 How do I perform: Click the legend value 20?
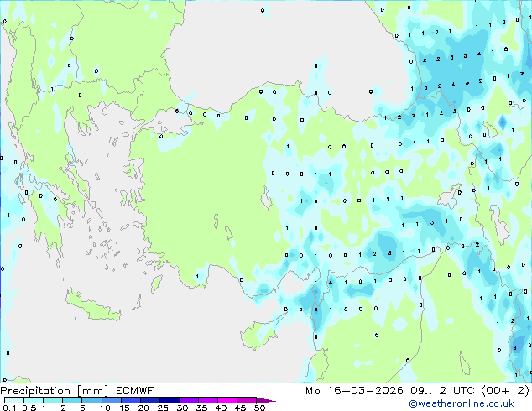point(143,408)
